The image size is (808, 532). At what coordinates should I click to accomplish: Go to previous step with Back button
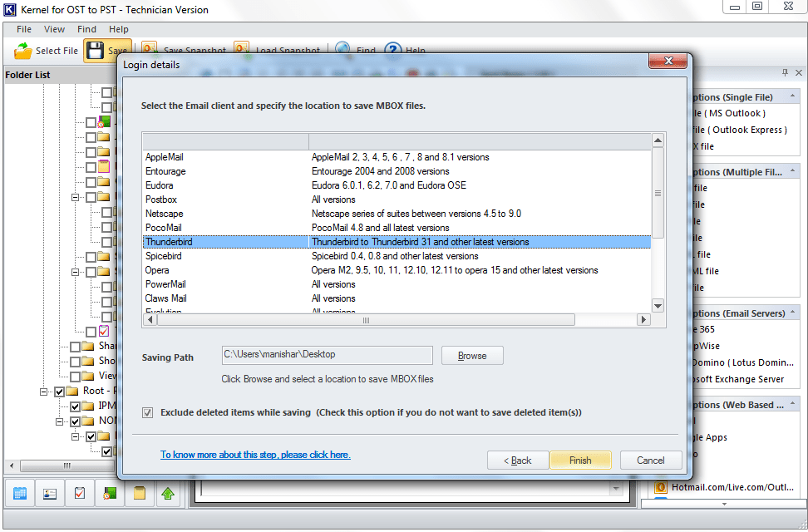[517, 461]
